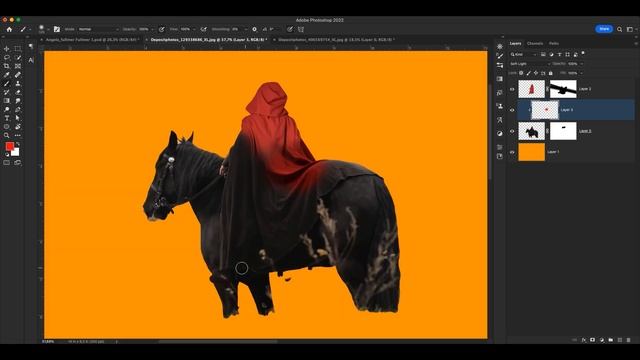
Task: Select the Move tool
Action: (7, 49)
